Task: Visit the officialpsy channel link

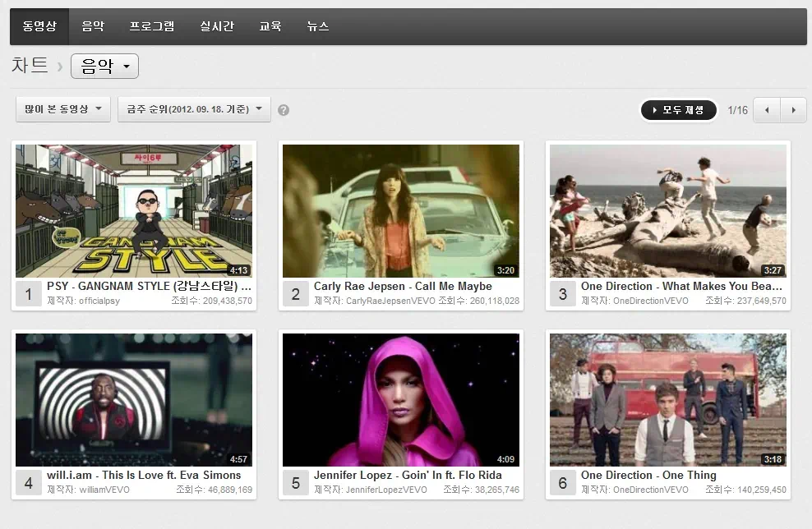Action: coord(99,301)
